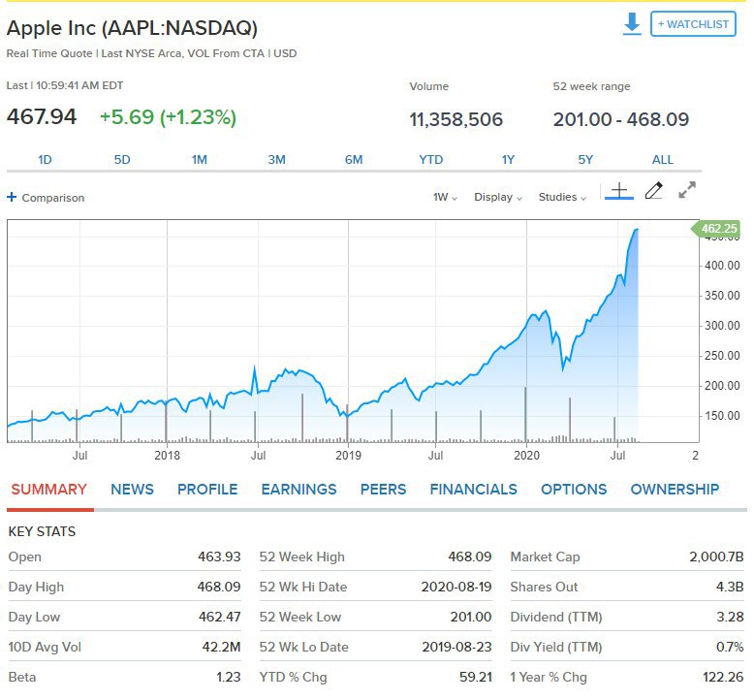Click the 1 Year % Chg value 122.26

pos(723,677)
